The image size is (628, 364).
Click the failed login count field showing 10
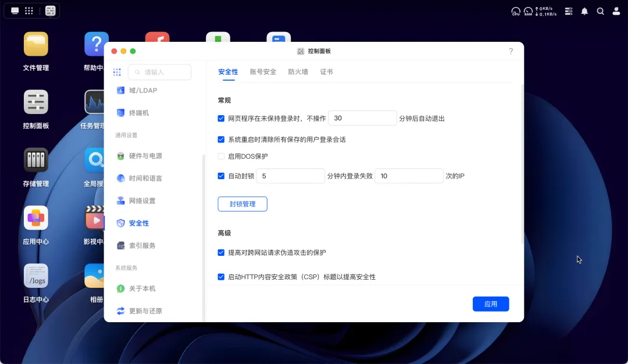tap(409, 176)
